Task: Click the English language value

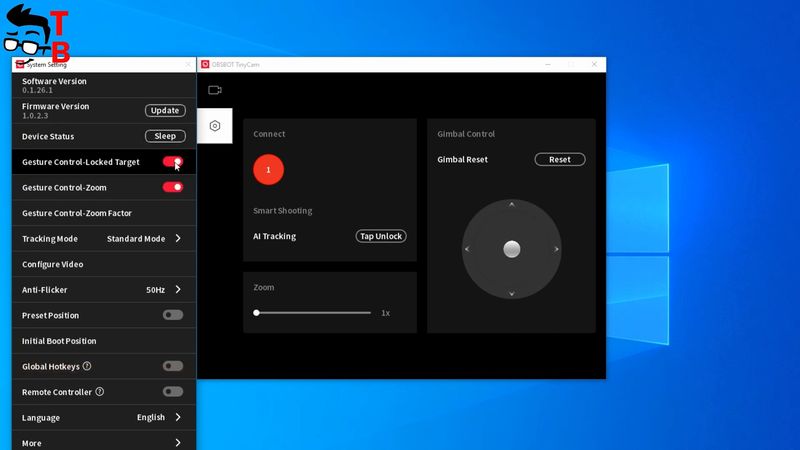Action: (x=151, y=417)
